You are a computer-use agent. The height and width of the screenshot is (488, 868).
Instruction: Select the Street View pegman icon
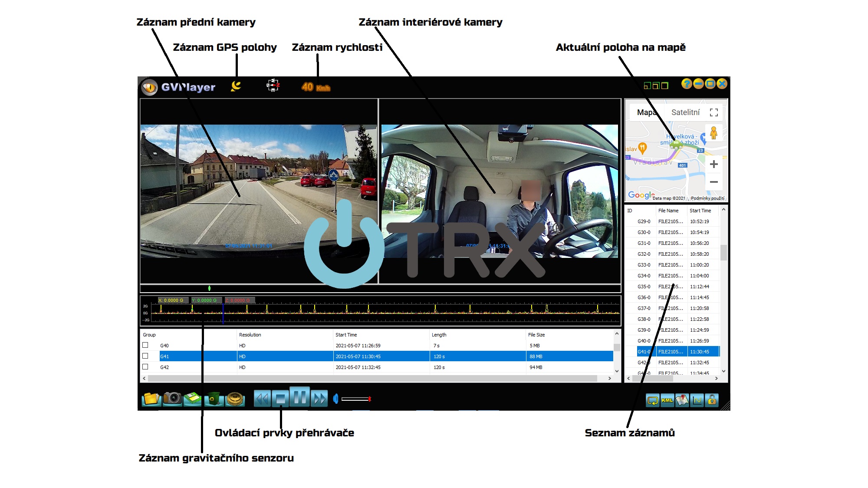[x=713, y=133]
